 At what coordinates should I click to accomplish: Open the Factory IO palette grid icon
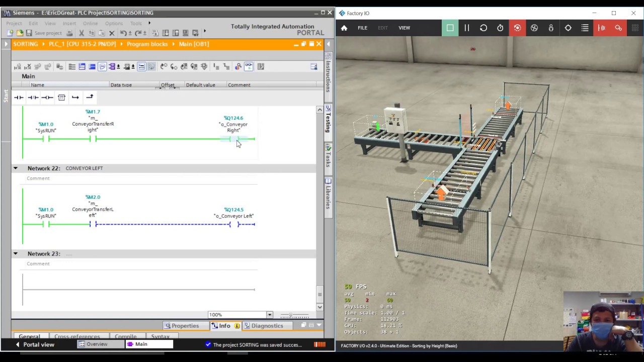coord(635,28)
